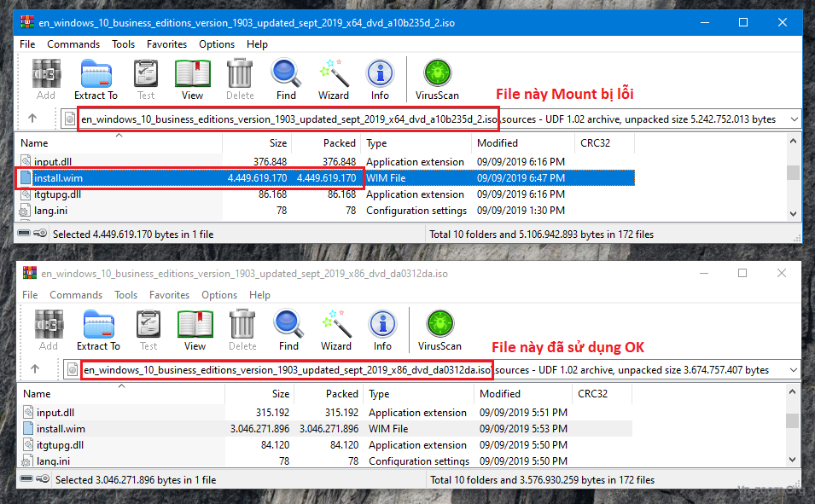Sort by Name column in x86 ISO window
This screenshot has height=504, width=815.
[122, 394]
